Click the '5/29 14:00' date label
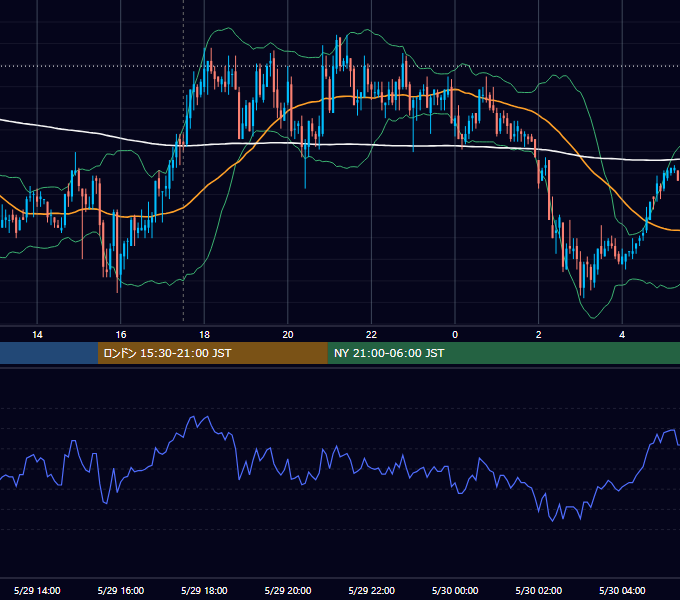 [37, 590]
